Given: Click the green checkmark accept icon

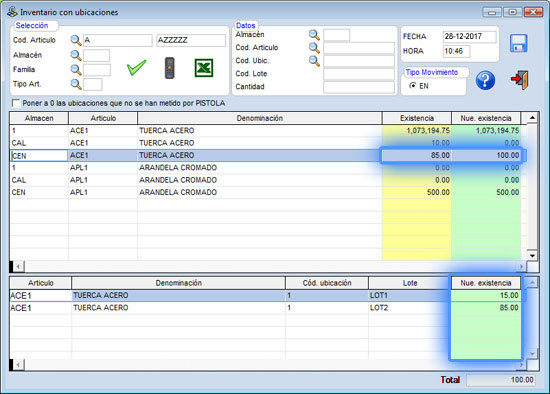Looking at the screenshot, I should point(136,67).
